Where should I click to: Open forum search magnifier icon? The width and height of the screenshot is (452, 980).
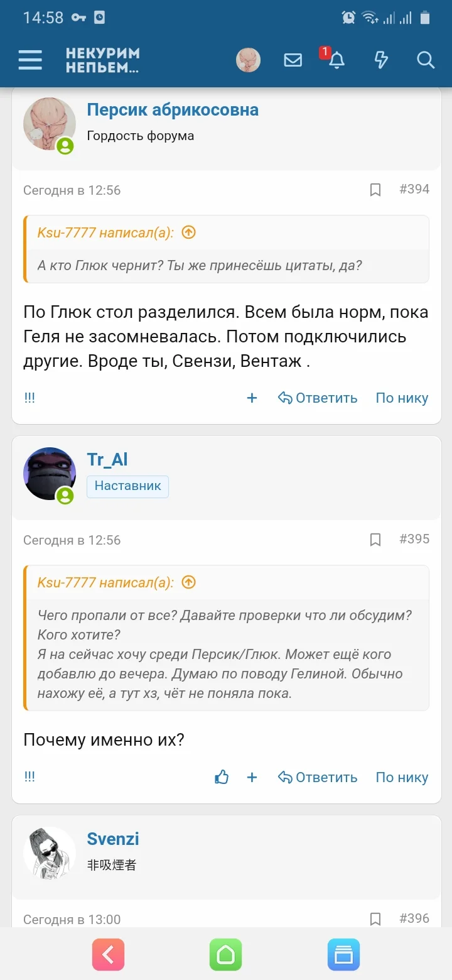click(426, 60)
